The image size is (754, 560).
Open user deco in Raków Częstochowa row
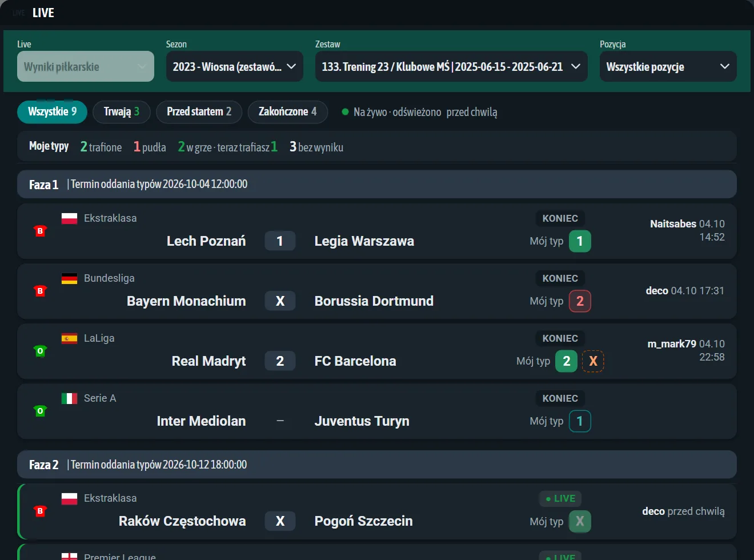tap(653, 511)
